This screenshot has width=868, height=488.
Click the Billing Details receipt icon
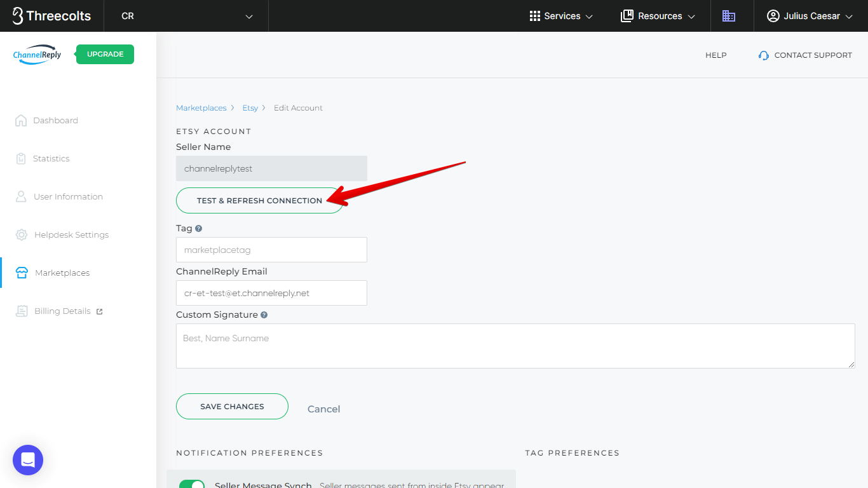coord(22,311)
